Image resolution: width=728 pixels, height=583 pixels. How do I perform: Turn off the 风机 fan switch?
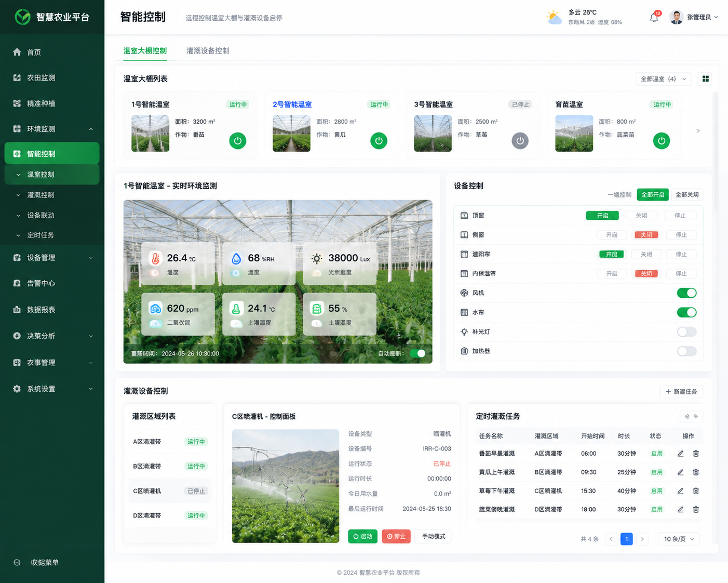pyautogui.click(x=686, y=293)
